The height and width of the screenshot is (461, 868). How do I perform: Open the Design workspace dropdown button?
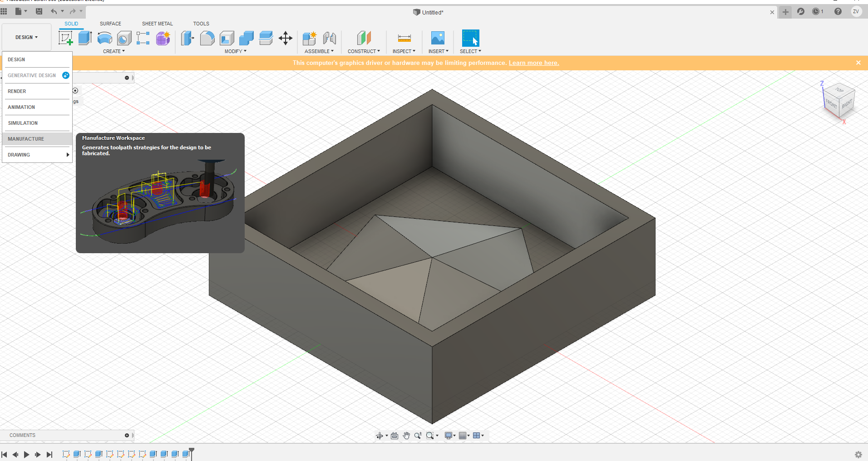(26, 37)
